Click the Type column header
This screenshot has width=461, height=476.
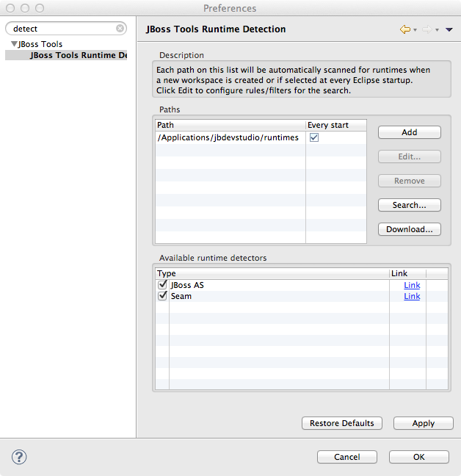click(x=272, y=273)
